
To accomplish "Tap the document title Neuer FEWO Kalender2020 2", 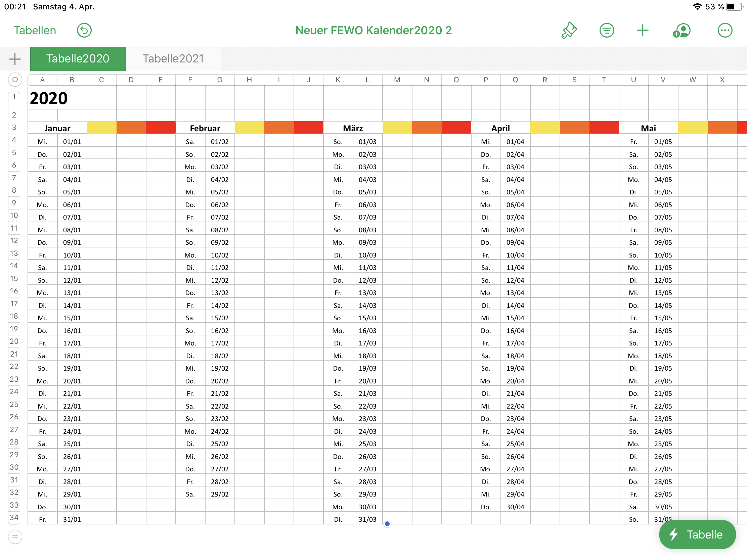I will coord(373,30).
